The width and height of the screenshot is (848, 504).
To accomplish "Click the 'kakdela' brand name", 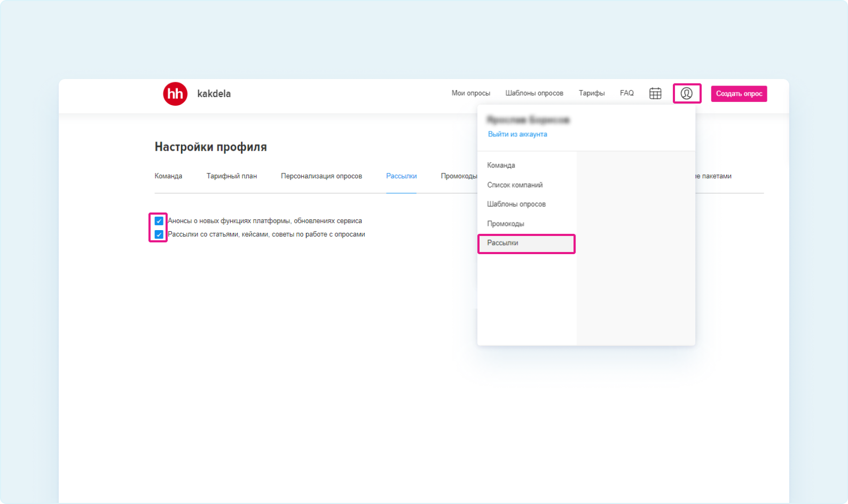I will pos(214,93).
